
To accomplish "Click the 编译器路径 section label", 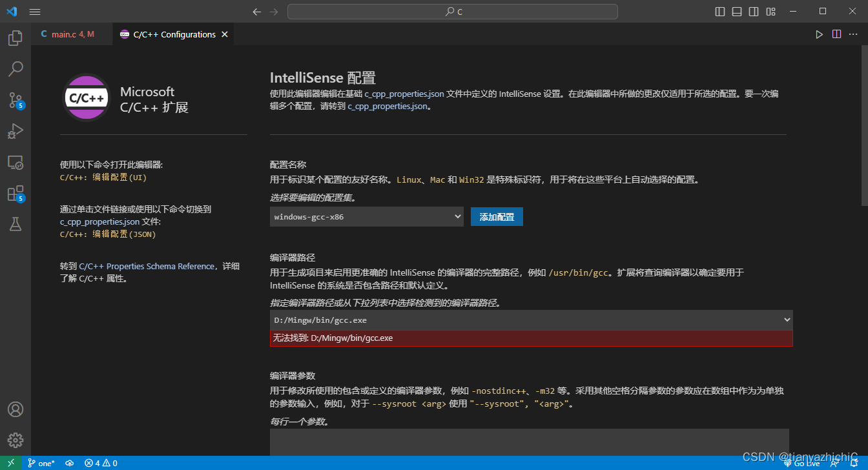I will [293, 258].
